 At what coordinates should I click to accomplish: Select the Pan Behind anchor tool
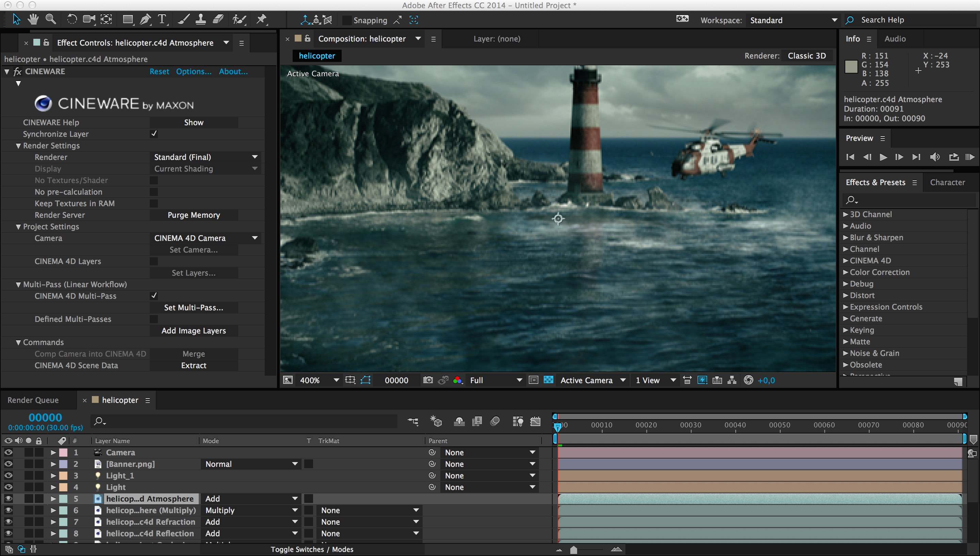point(106,19)
